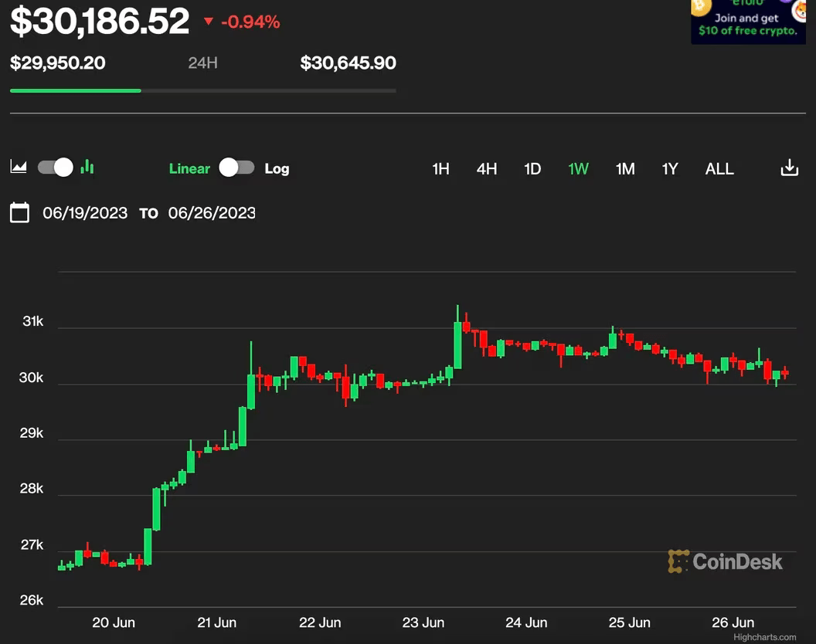The width and height of the screenshot is (816, 644).
Task: Click the download chart icon
Action: point(789,167)
